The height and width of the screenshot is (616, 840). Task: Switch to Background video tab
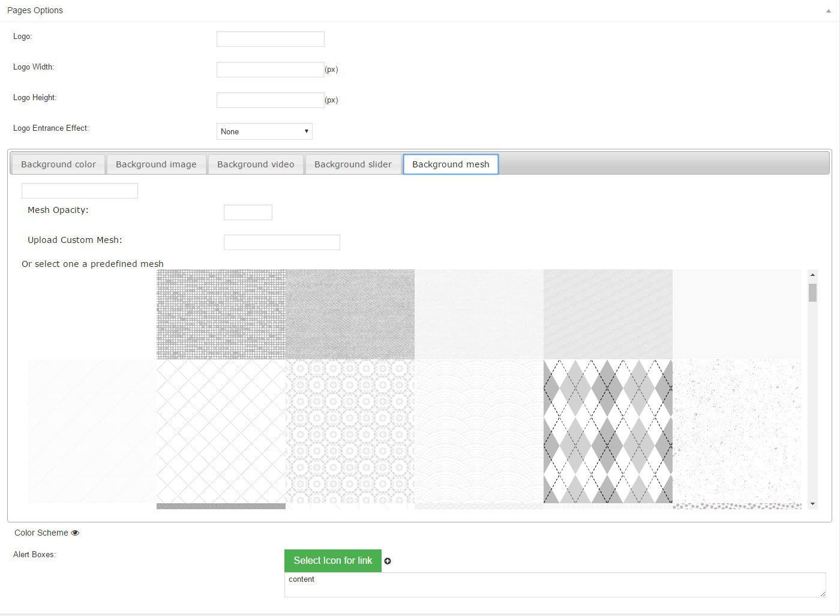pos(256,164)
